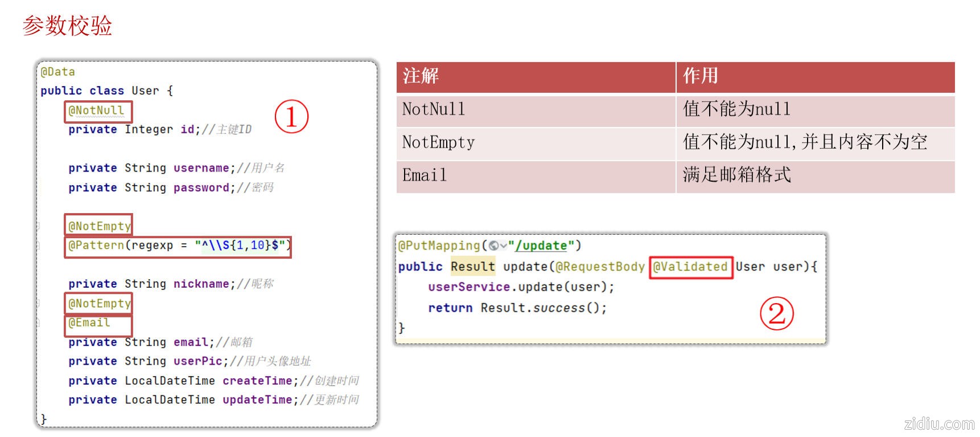
Task: Click the boxed @NotNull annotation
Action: 97,111
